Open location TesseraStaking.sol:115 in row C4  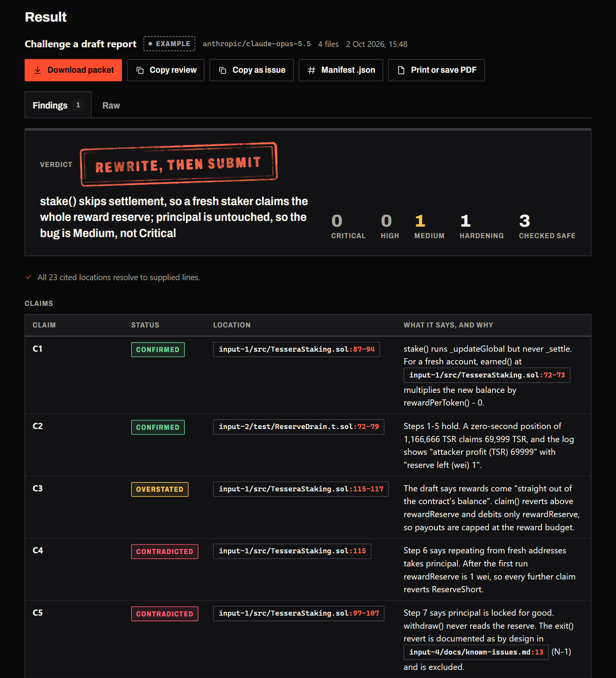point(292,551)
